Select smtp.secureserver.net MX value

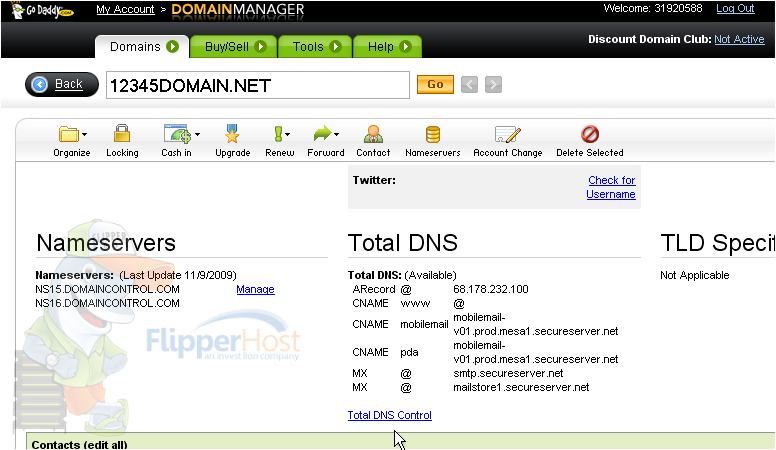(508, 373)
